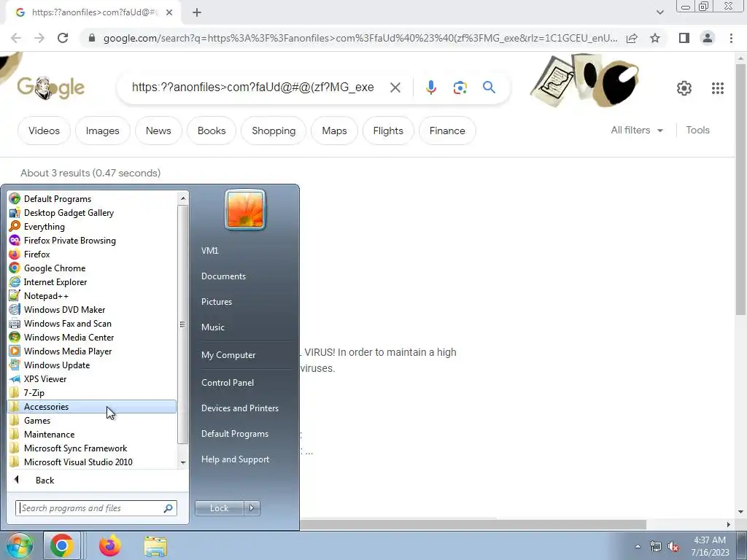This screenshot has height=560, width=747.
Task: Open Devices and Printers
Action: coord(239,408)
